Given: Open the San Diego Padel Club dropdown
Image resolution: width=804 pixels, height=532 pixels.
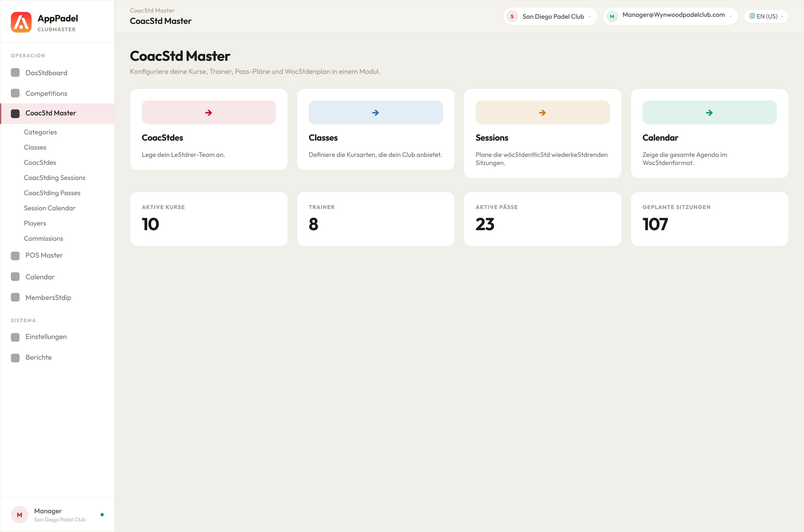Looking at the screenshot, I should click(x=550, y=16).
